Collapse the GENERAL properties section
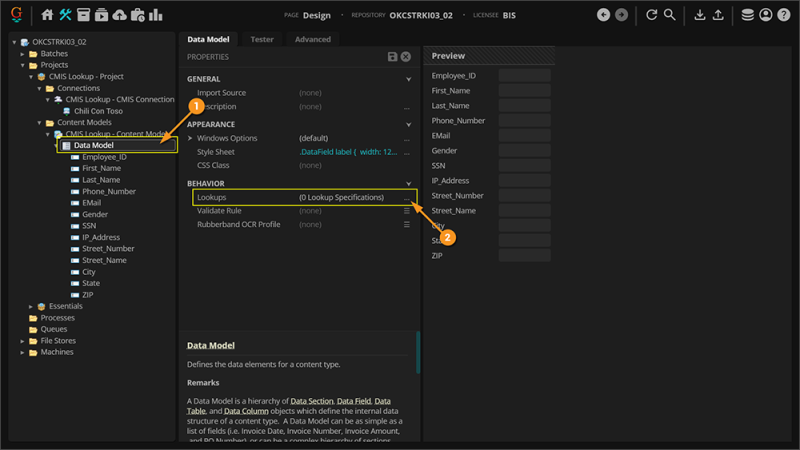800x450 pixels. (408, 79)
